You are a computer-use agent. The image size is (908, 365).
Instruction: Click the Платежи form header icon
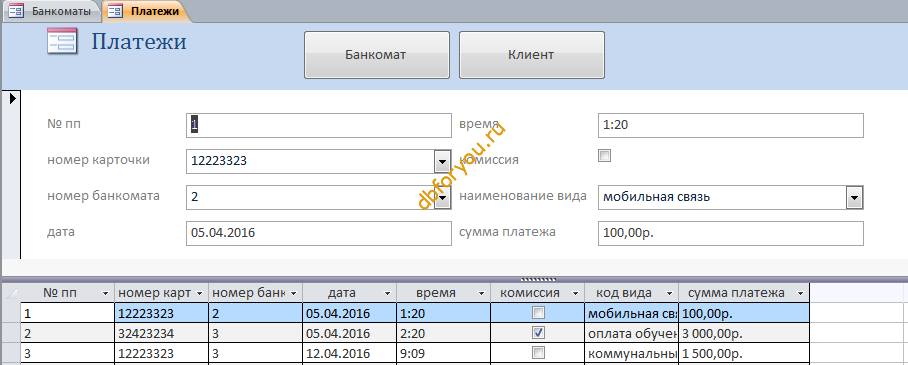62,43
